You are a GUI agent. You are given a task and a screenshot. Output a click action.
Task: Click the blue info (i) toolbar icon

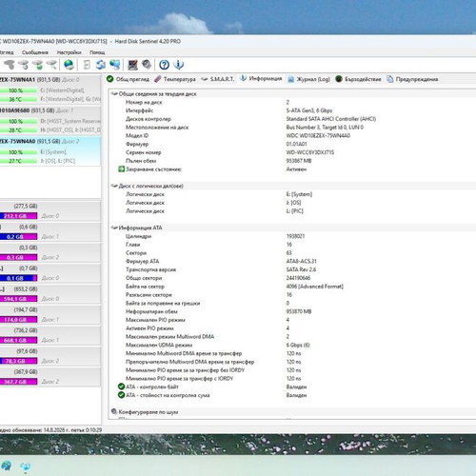tap(179, 65)
